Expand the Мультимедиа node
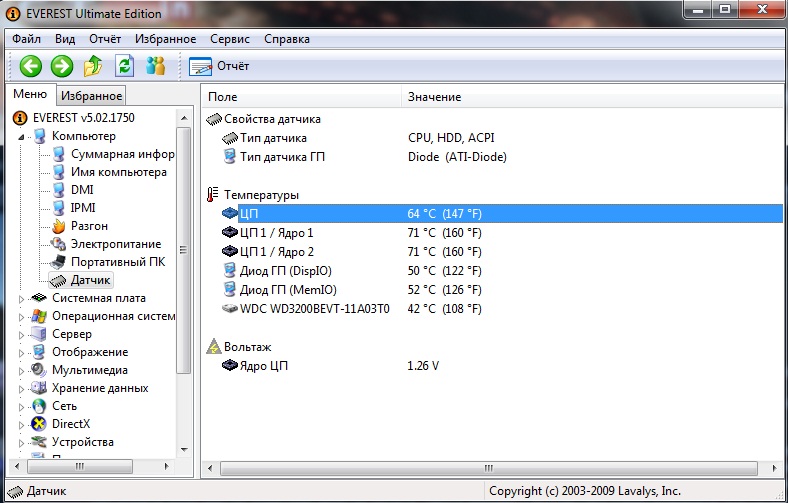Viewport: 788px width, 503px height. [x=21, y=371]
